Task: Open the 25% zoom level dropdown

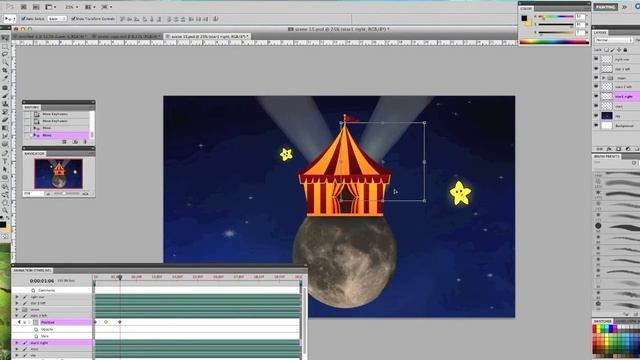Action: pos(71,7)
